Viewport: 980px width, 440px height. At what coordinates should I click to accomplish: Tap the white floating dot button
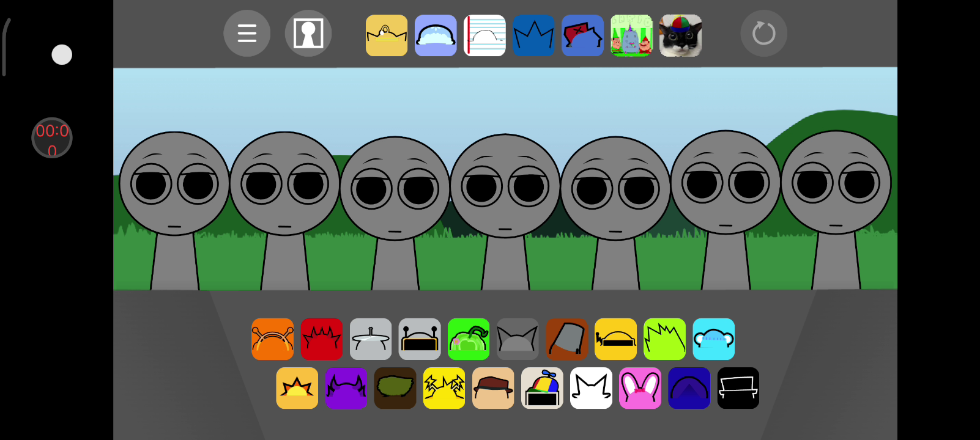(x=62, y=55)
